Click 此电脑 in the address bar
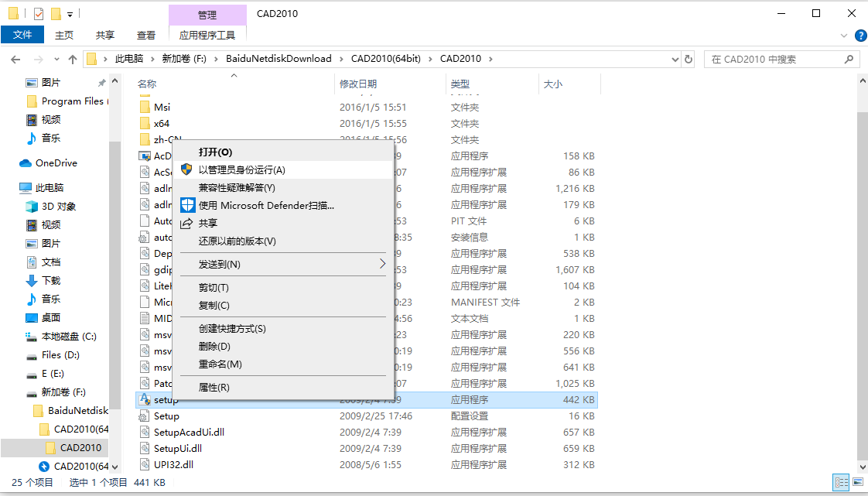Image resolution: width=868 pixels, height=496 pixels. [129, 59]
